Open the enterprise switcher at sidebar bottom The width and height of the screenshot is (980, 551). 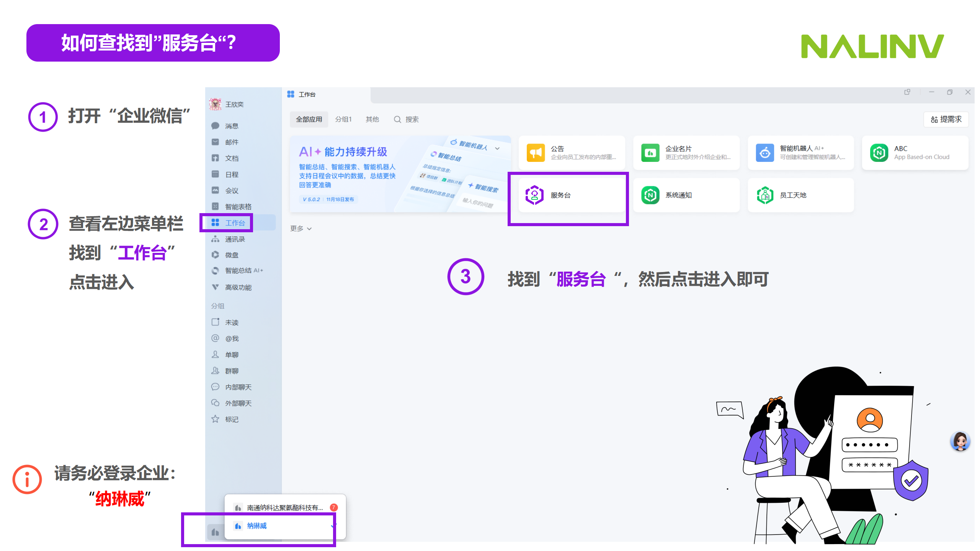click(x=215, y=532)
